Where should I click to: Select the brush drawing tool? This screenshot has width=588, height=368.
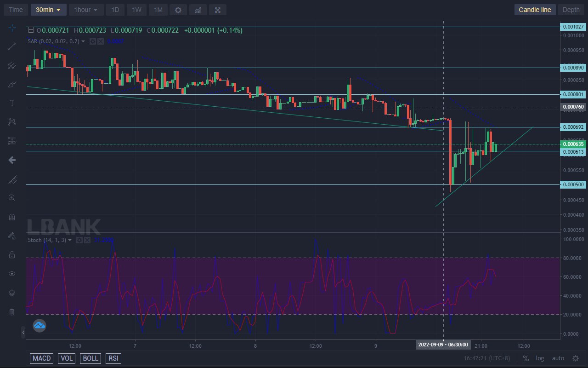pyautogui.click(x=12, y=84)
